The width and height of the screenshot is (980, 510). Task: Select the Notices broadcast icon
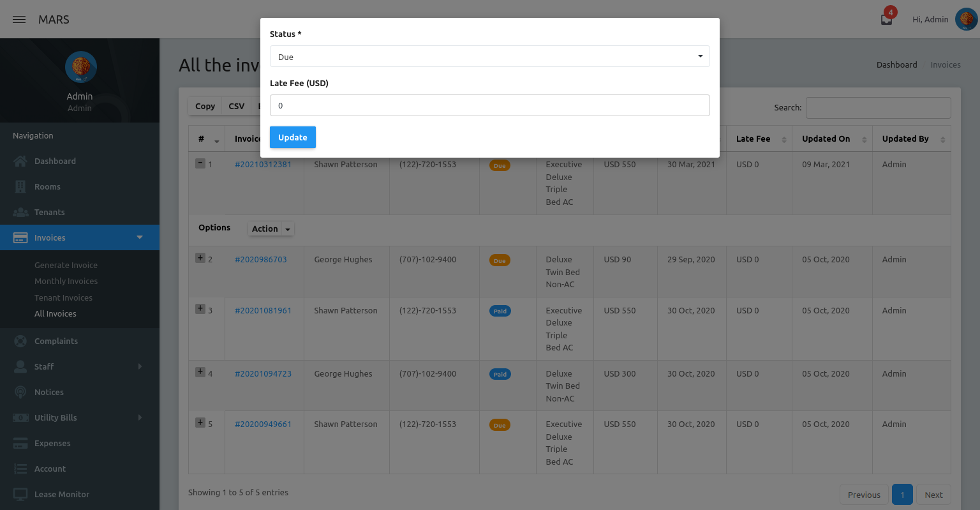click(20, 392)
